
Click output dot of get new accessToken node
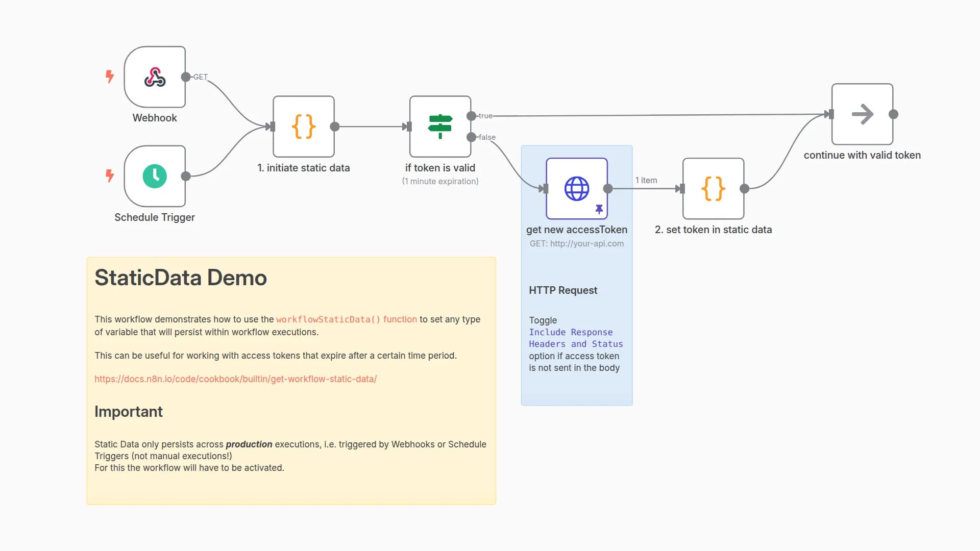[608, 189]
